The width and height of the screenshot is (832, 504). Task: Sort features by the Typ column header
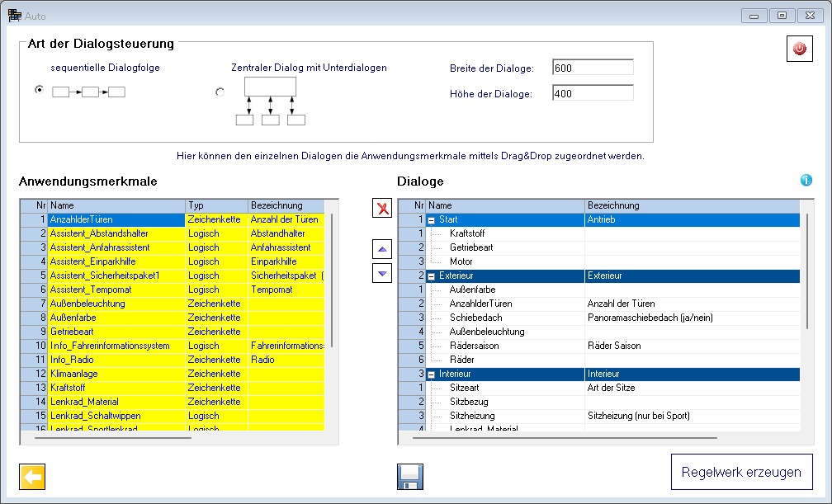(x=215, y=205)
